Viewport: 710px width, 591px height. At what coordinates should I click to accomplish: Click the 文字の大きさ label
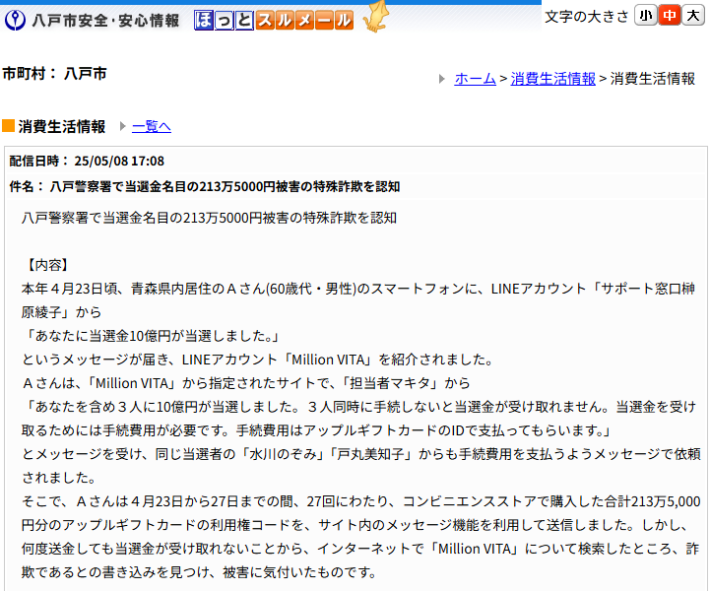point(587,17)
